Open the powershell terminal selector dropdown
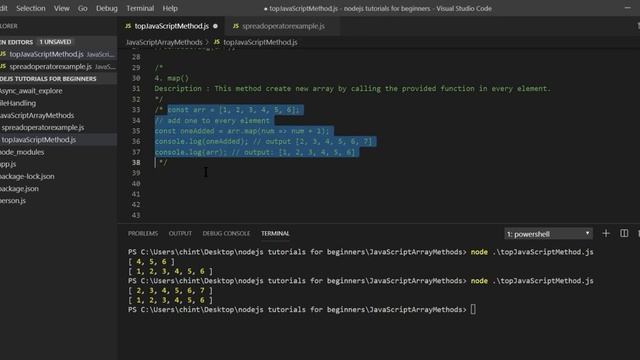This screenshot has width=640, height=360. [548, 234]
